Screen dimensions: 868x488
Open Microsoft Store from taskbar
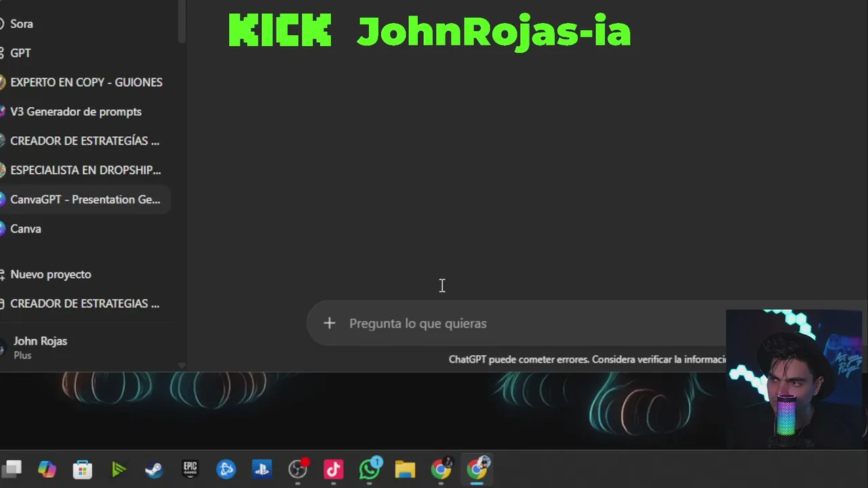pos(83,469)
